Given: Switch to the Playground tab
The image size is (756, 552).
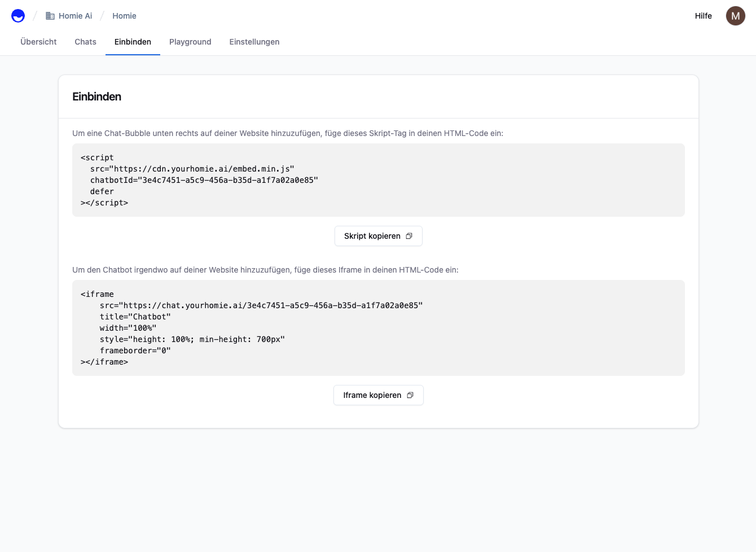Looking at the screenshot, I should (x=190, y=42).
